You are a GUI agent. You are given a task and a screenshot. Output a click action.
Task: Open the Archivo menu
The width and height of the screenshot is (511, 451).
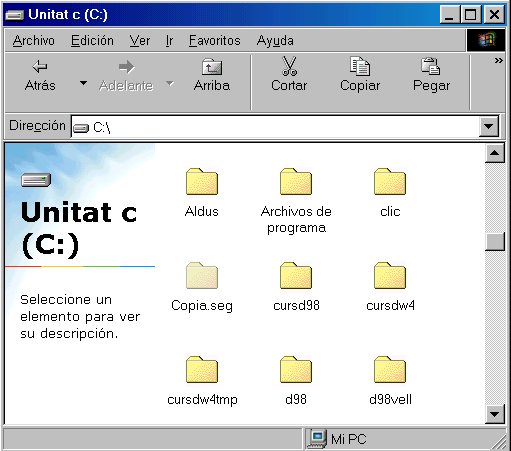(x=34, y=41)
